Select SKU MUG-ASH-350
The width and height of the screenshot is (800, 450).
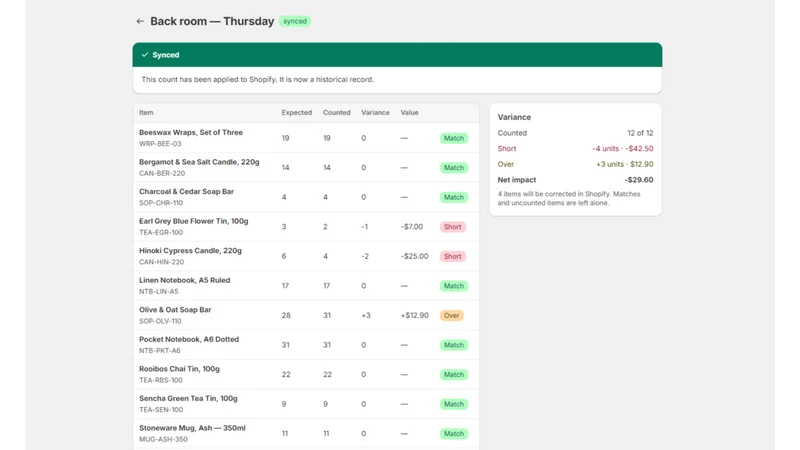point(163,440)
